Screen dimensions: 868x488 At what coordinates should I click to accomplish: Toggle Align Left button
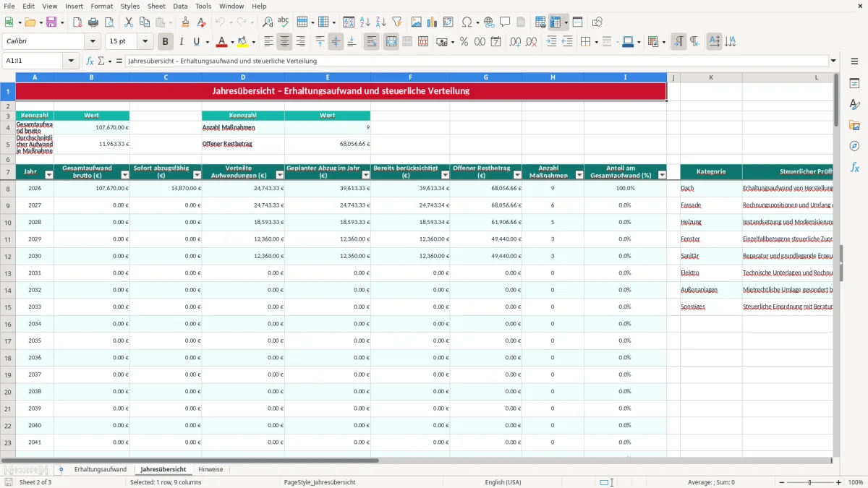click(269, 42)
